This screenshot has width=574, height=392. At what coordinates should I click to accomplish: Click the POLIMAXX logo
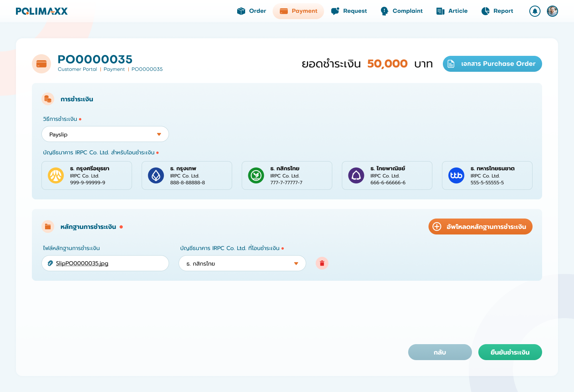[42, 11]
